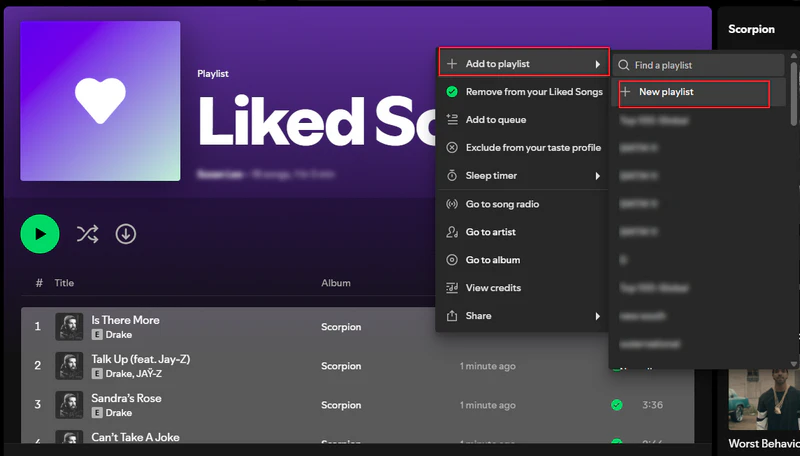Open the Share submenu
This screenshot has height=456, width=800.
(x=523, y=316)
